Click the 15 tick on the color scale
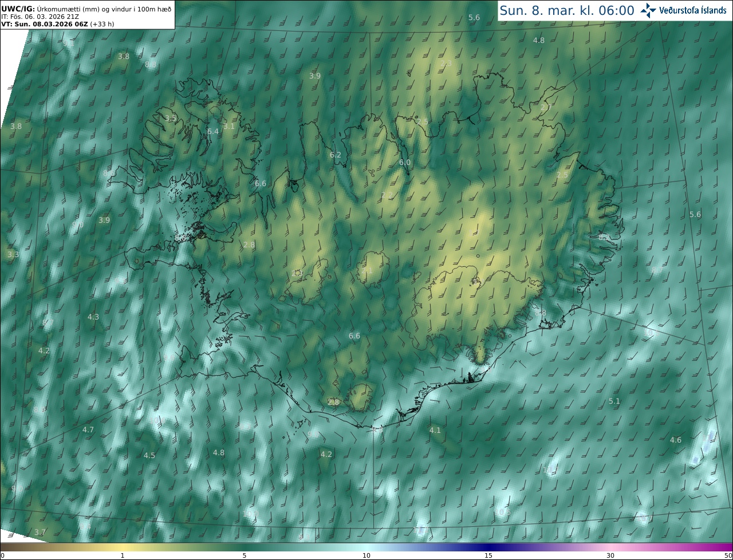This screenshot has width=733, height=560. tap(488, 555)
